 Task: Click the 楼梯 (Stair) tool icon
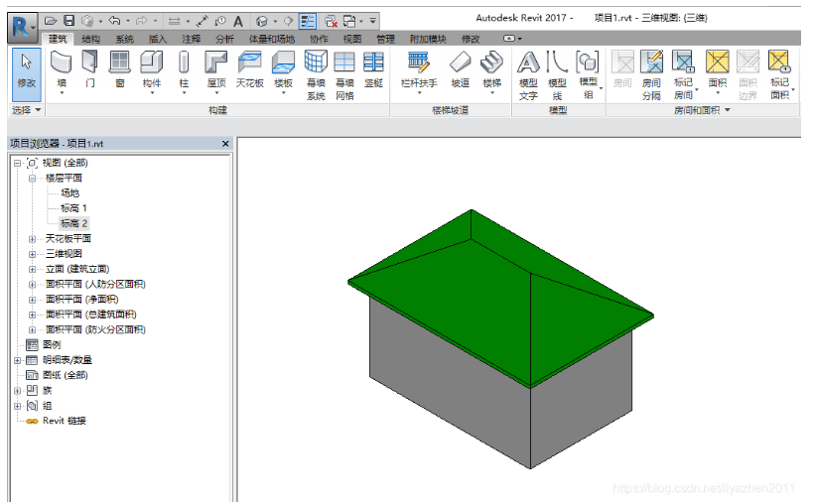coord(492,63)
